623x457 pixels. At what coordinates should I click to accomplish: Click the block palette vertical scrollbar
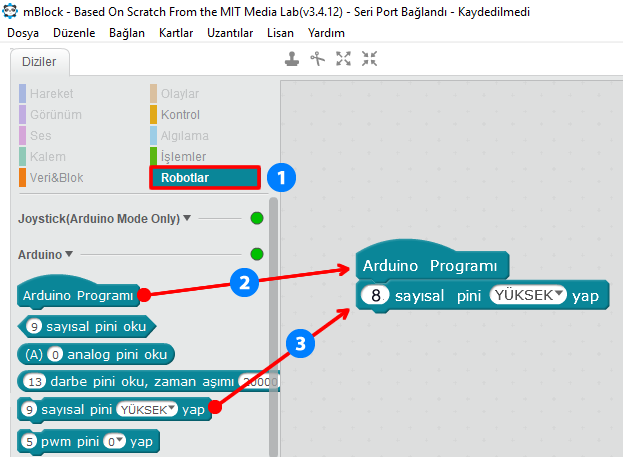(273, 327)
